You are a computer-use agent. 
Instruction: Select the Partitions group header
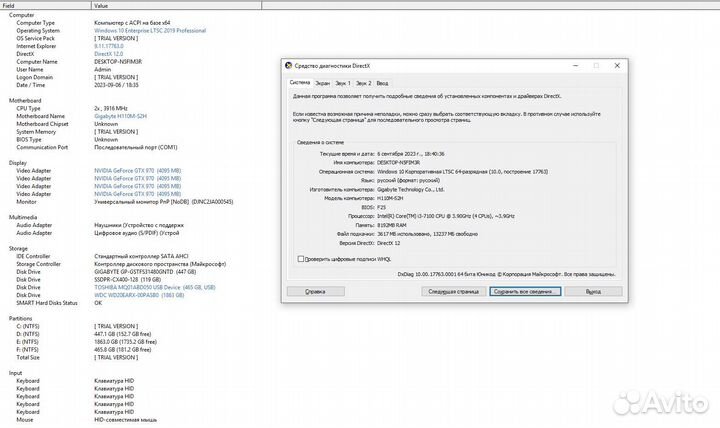click(x=21, y=319)
